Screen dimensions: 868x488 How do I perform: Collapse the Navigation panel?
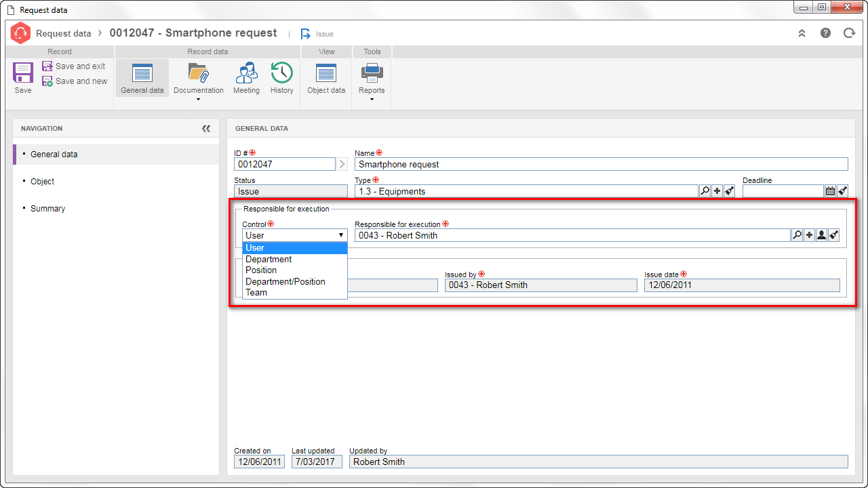tap(206, 128)
